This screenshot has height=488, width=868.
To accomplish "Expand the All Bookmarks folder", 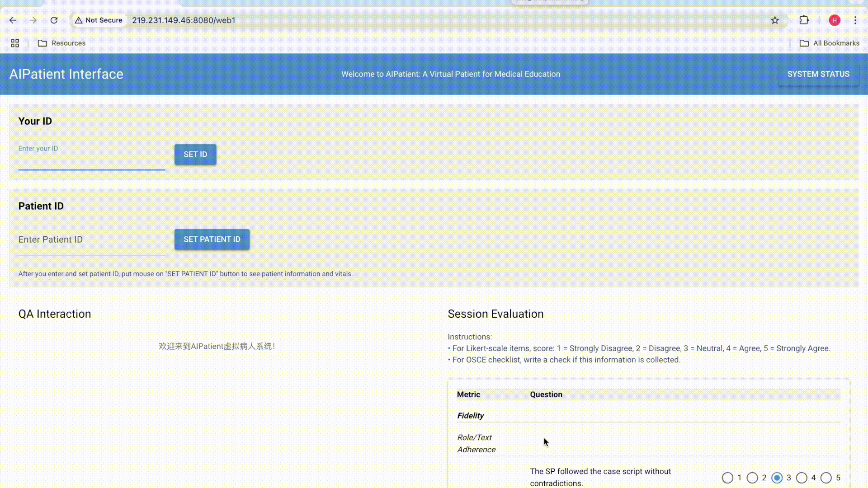I will pos(830,43).
